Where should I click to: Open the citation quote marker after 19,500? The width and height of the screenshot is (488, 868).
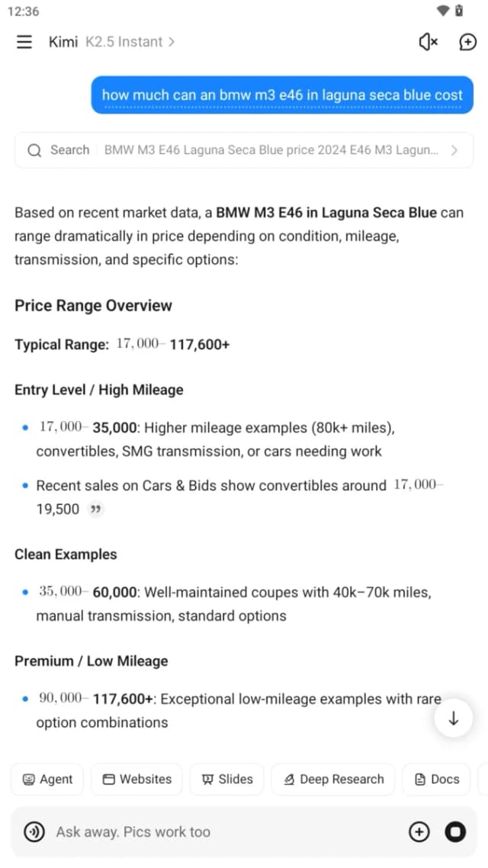point(96,509)
